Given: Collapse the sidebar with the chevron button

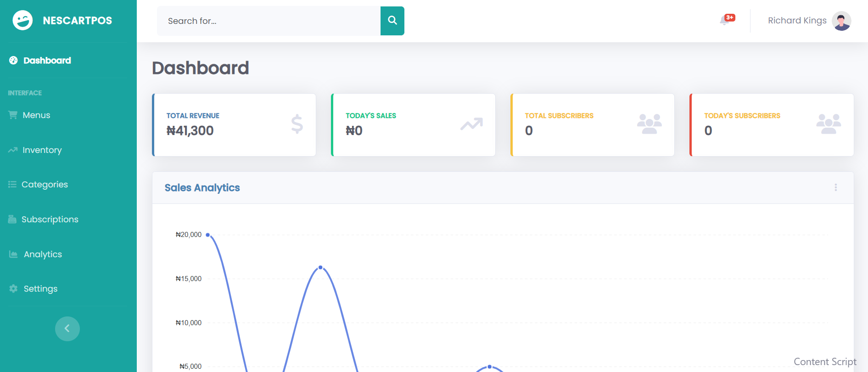Looking at the screenshot, I should pos(67,328).
